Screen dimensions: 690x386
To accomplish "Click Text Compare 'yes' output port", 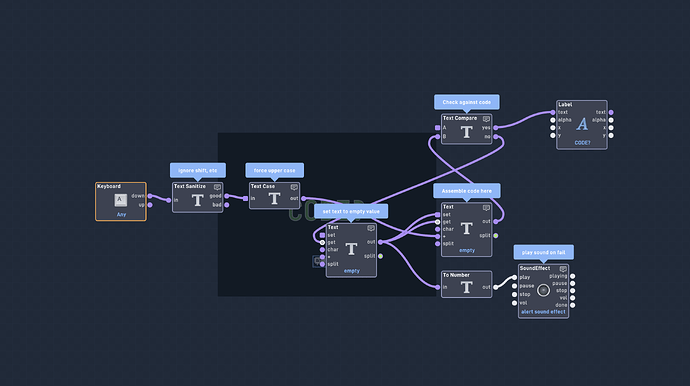I will pos(496,128).
